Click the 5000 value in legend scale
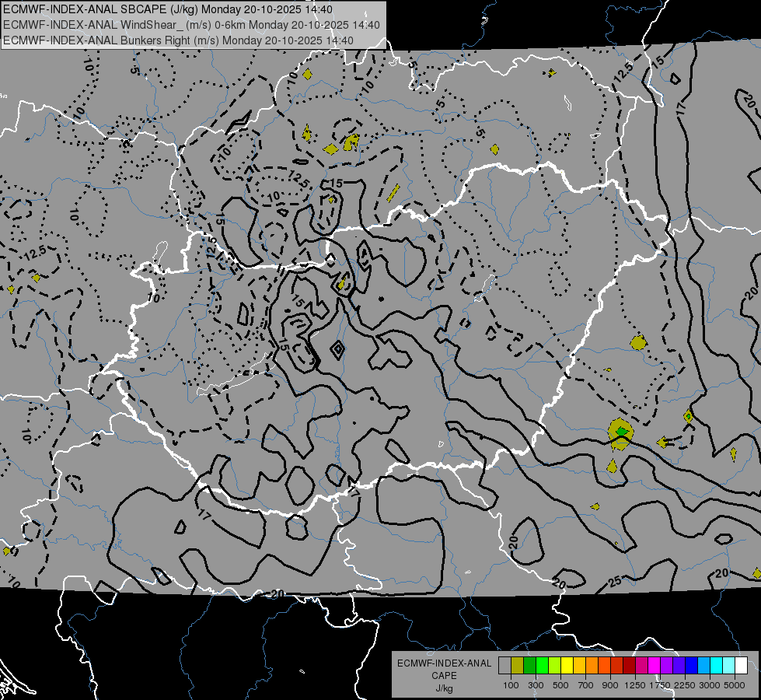This screenshot has height=700, width=761. pos(735,685)
